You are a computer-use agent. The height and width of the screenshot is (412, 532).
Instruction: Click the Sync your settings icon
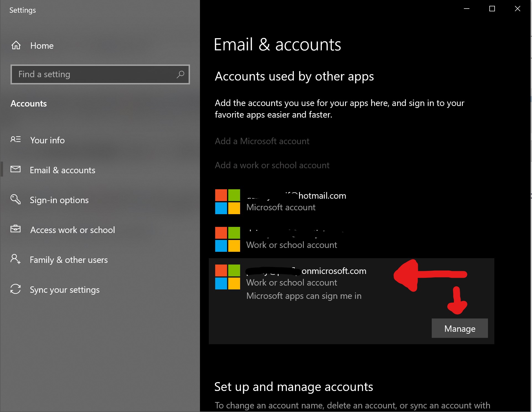tap(16, 289)
